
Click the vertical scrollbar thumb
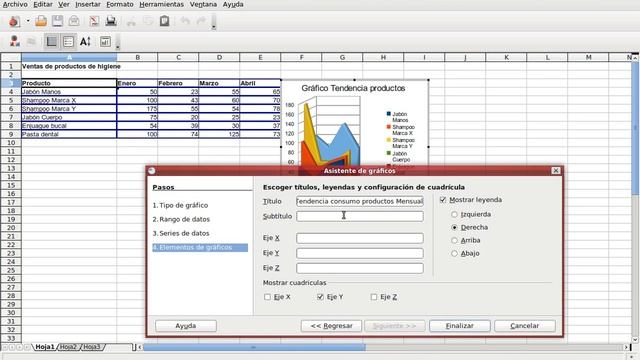(636, 129)
